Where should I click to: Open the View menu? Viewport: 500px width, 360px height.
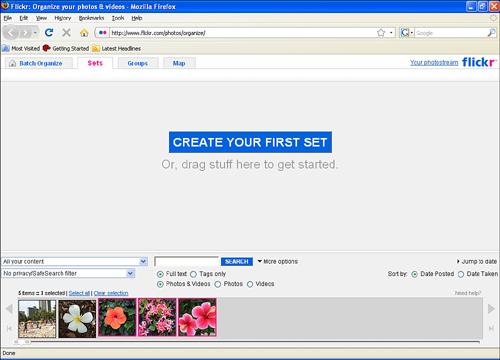[x=41, y=18]
